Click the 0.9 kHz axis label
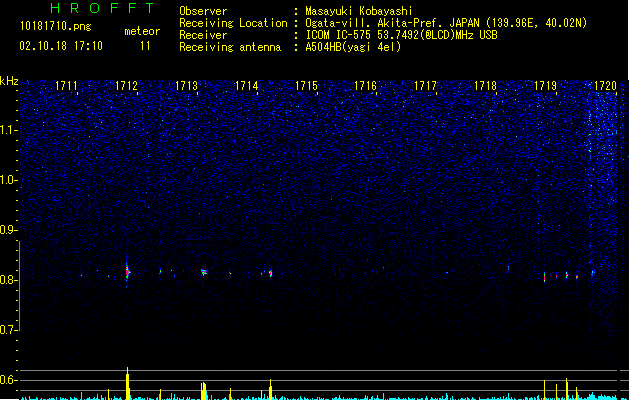 pyautogui.click(x=9, y=230)
